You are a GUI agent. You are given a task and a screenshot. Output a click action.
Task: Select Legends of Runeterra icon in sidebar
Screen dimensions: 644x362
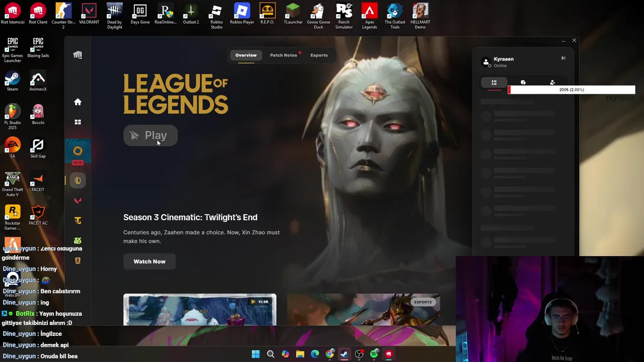tap(77, 260)
